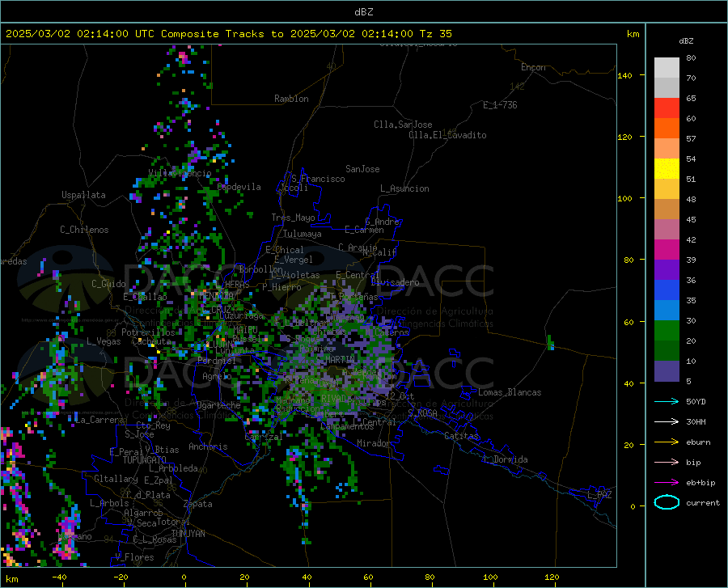The height and width of the screenshot is (588, 728).
Task: Click the L_Vegas label
Action: click(x=104, y=341)
